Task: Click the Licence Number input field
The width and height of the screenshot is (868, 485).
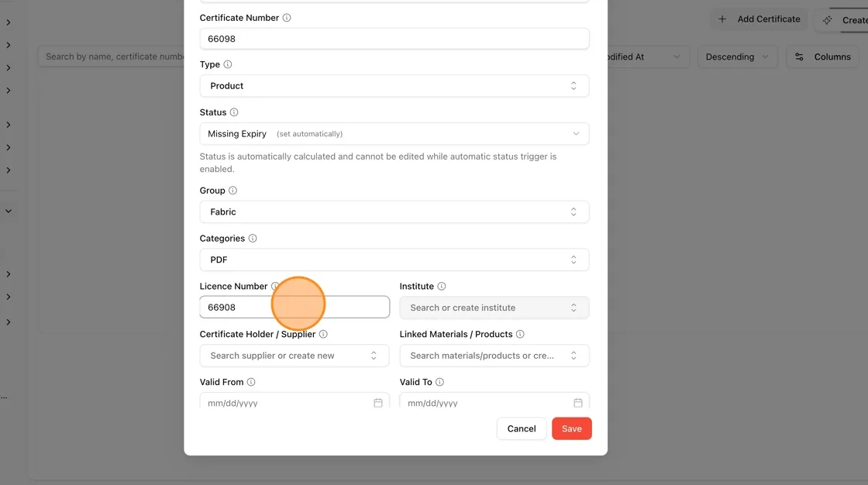Action: 294,308
